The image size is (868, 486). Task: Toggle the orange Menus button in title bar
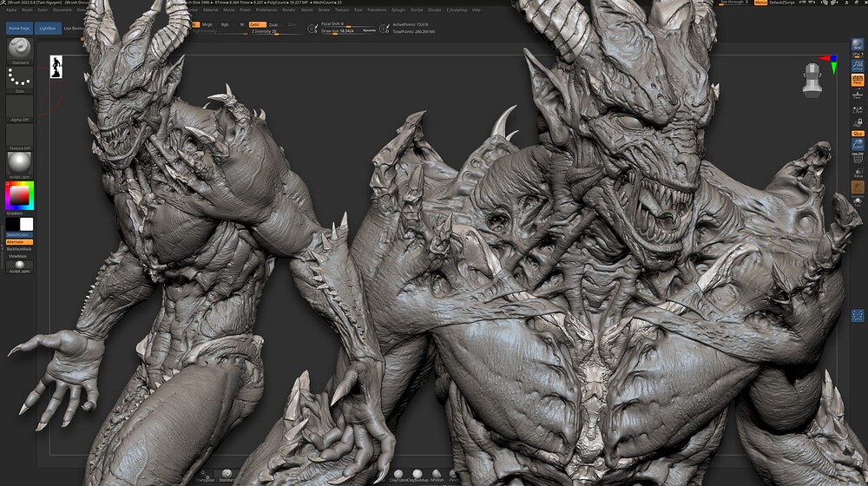pyautogui.click(x=760, y=3)
